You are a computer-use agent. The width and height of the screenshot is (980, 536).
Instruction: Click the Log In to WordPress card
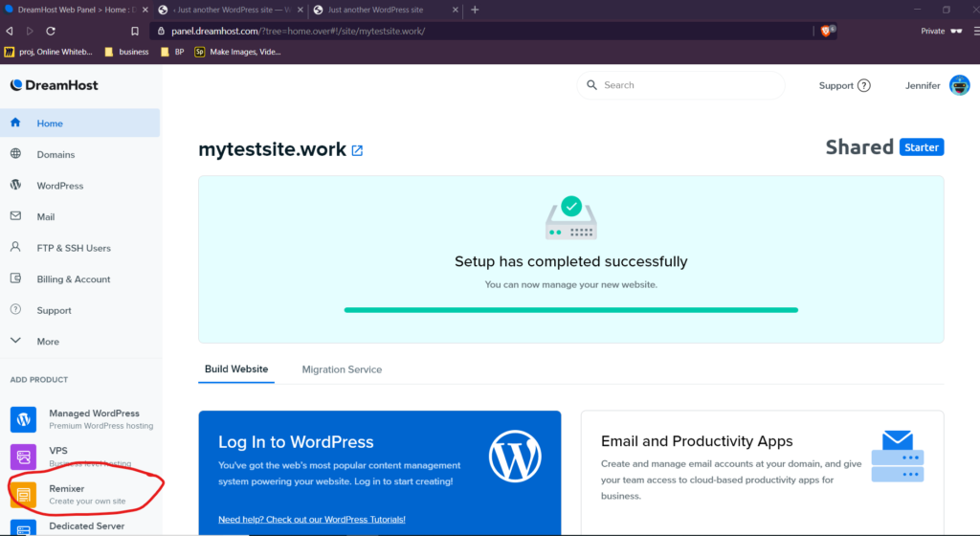point(379,473)
